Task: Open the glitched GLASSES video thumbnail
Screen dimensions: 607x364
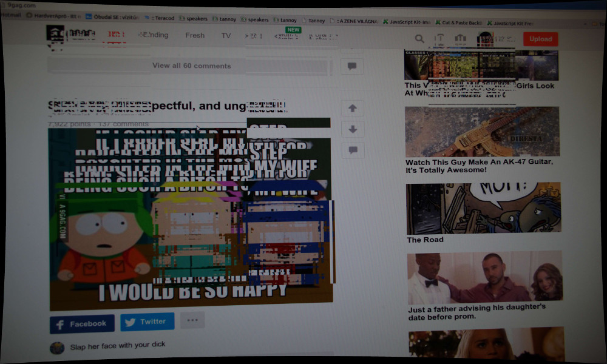Action: click(x=481, y=65)
